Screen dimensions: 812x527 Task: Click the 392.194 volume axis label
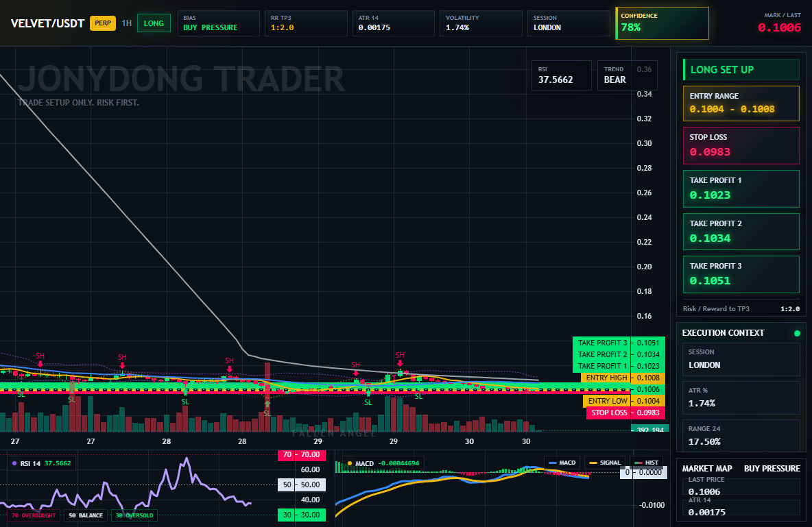pyautogui.click(x=650, y=429)
